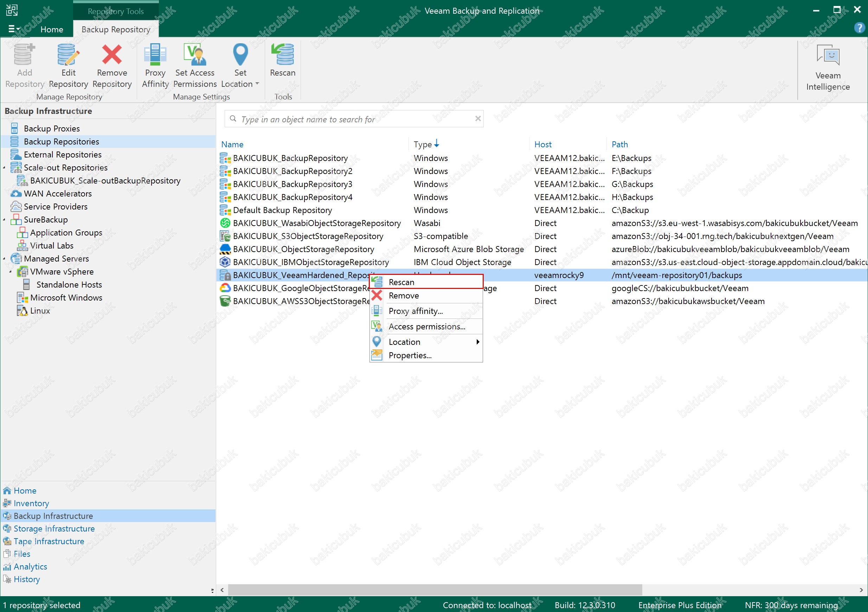Collapse the VMware vSphere tree node
The width and height of the screenshot is (868, 612).
(11, 272)
